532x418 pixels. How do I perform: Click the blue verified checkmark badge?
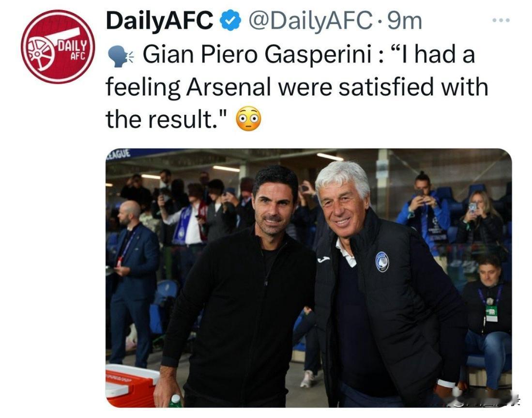(230, 20)
